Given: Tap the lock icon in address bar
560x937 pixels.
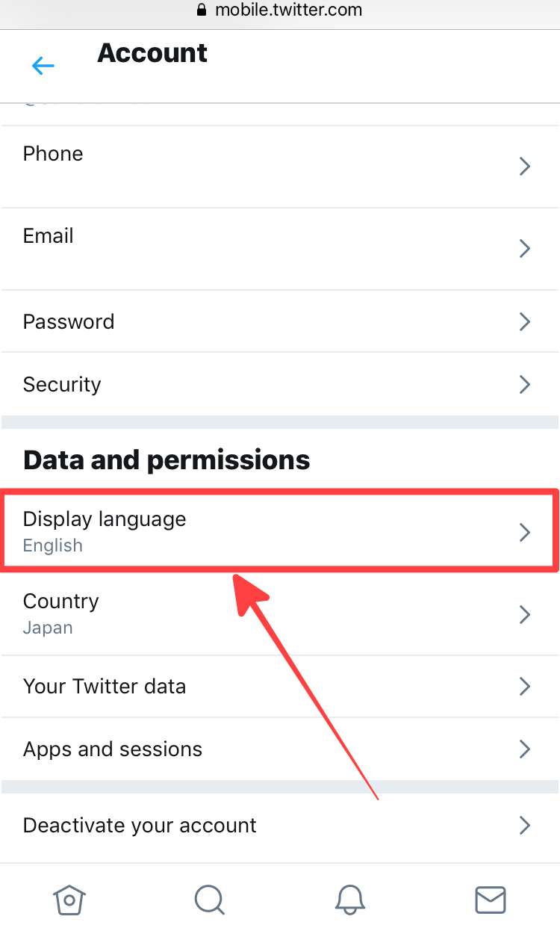Looking at the screenshot, I should (x=200, y=10).
